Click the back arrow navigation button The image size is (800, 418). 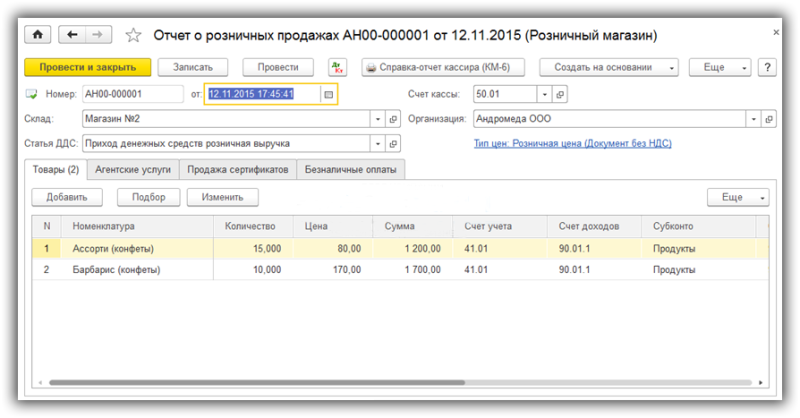[x=72, y=35]
